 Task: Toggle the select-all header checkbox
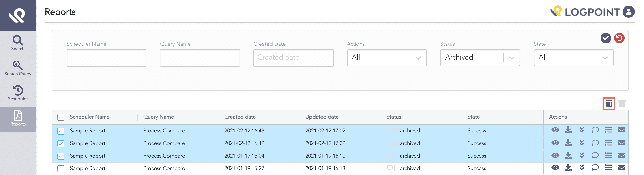coord(61,117)
